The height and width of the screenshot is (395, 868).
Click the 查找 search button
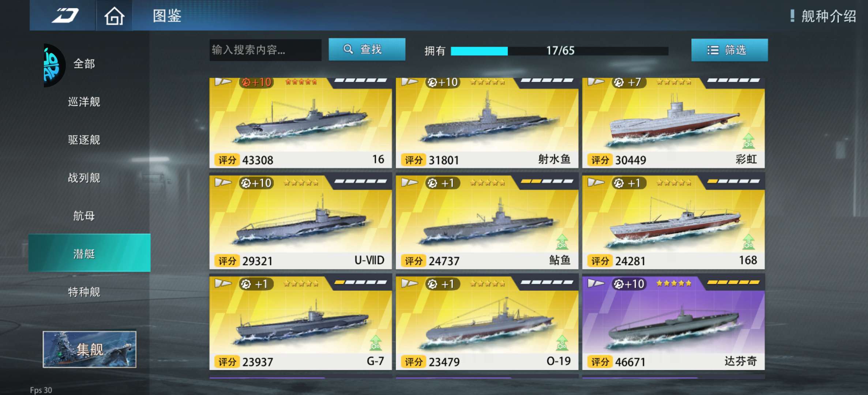point(367,49)
